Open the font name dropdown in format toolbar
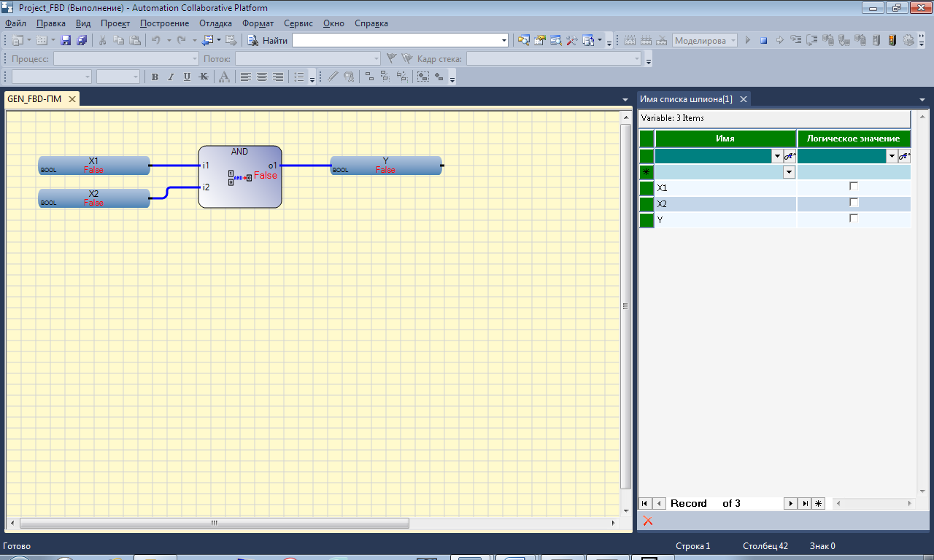 (88, 77)
